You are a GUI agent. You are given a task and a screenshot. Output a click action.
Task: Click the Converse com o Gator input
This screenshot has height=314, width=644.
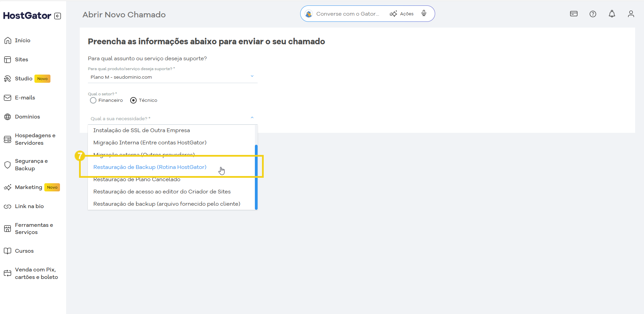pyautogui.click(x=348, y=14)
